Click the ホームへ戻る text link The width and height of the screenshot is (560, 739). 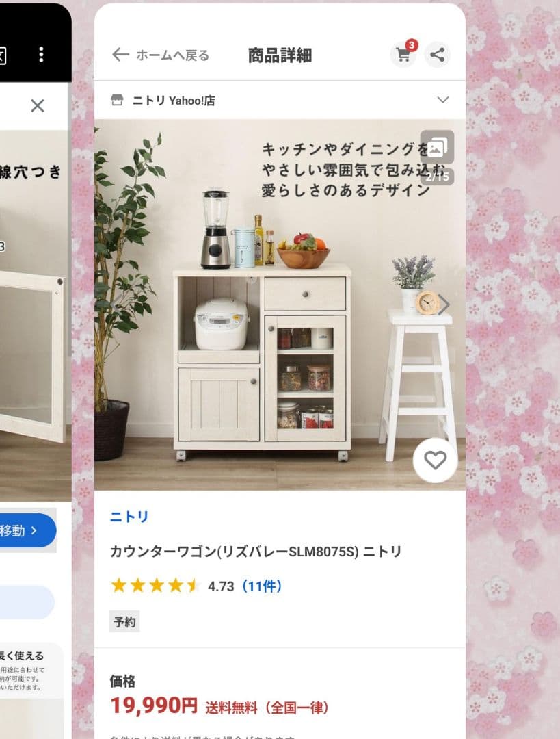[172, 55]
